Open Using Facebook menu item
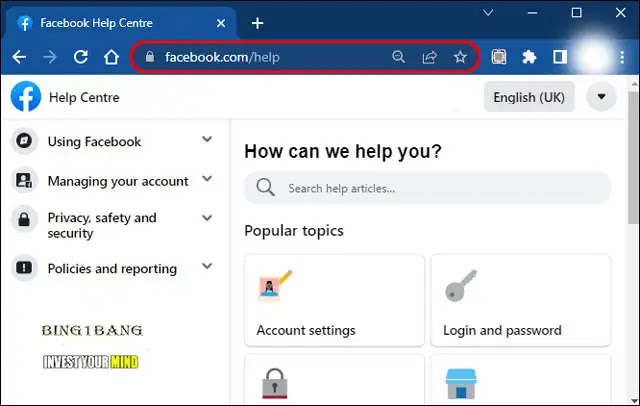 94,142
